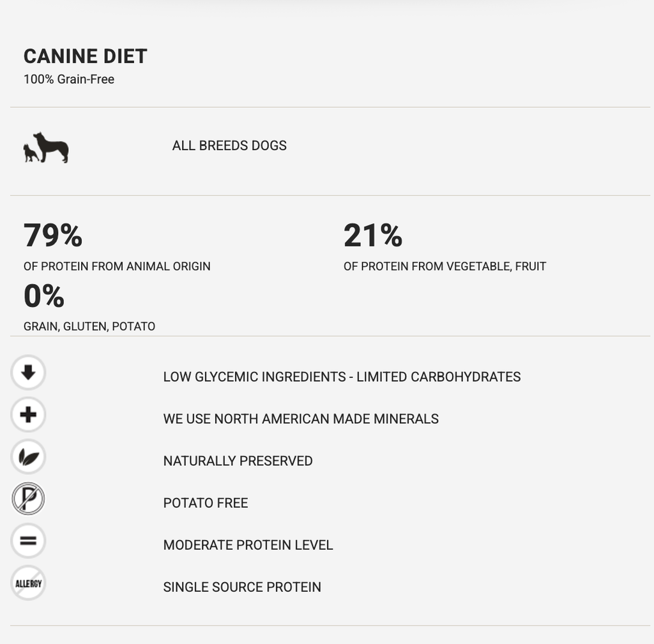Click the NATURALLY PRESERVED label
Viewport: 654px width, 644px height.
[x=238, y=461]
